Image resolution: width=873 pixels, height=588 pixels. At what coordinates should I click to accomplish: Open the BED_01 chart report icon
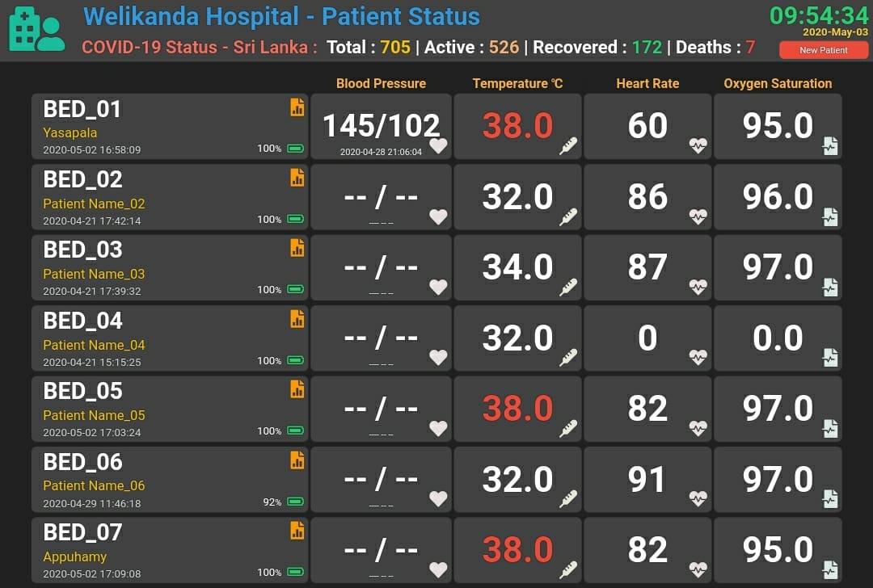[x=297, y=107]
